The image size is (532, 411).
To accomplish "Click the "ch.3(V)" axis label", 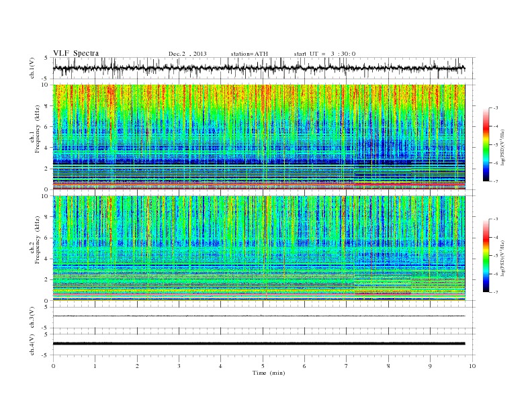I will click(x=32, y=318).
